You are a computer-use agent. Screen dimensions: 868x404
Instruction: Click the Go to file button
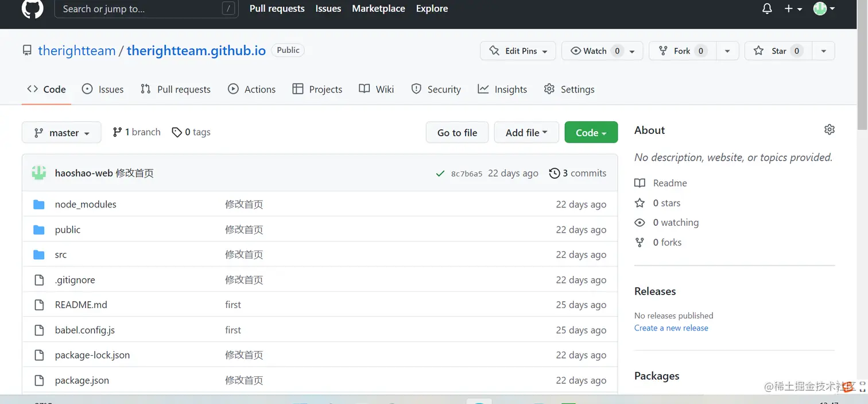click(x=457, y=132)
